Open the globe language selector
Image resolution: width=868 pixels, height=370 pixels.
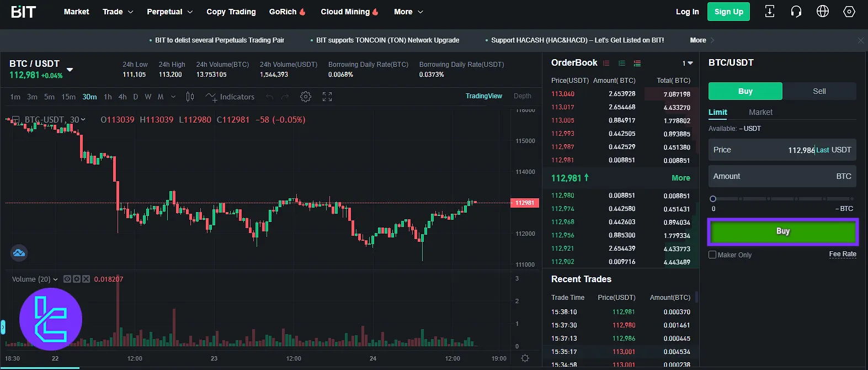tap(822, 12)
